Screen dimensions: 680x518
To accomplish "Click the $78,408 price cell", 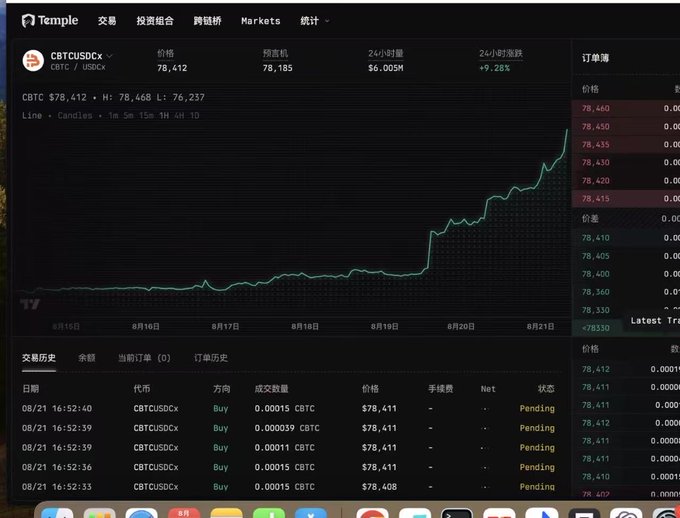I will click(379, 487).
